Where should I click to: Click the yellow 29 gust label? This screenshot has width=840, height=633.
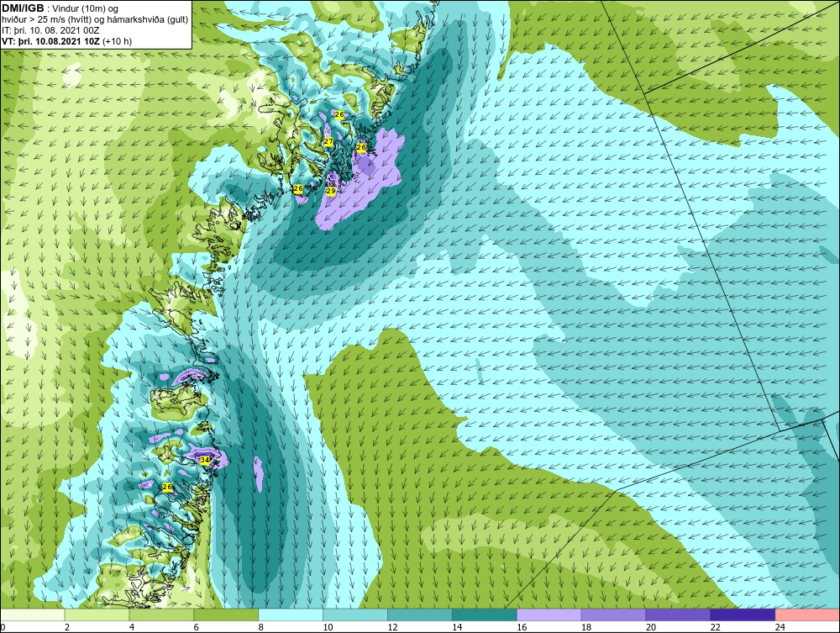(330, 191)
